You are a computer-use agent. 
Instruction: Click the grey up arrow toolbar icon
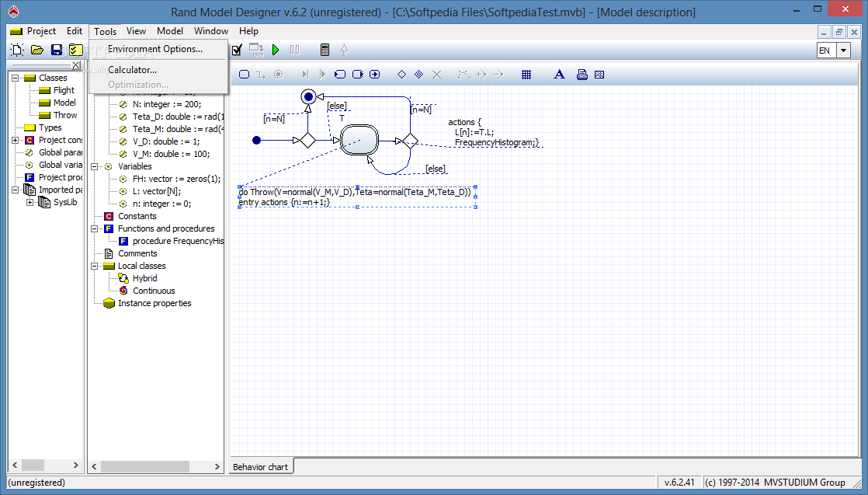point(344,50)
